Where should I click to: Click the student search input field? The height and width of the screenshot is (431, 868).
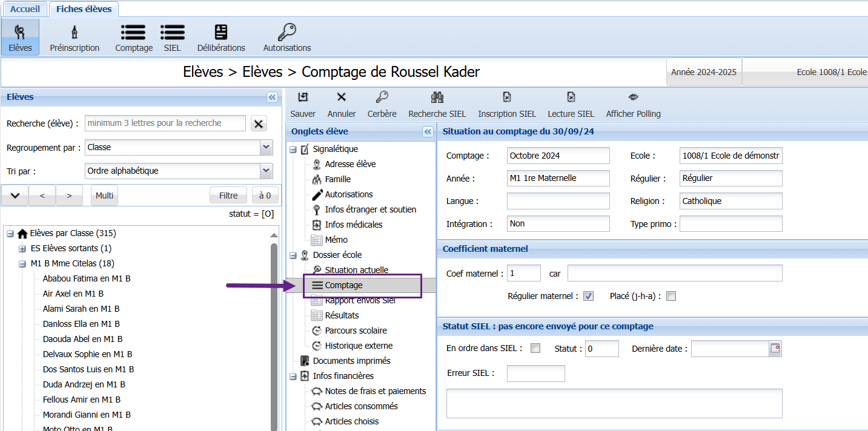click(165, 123)
